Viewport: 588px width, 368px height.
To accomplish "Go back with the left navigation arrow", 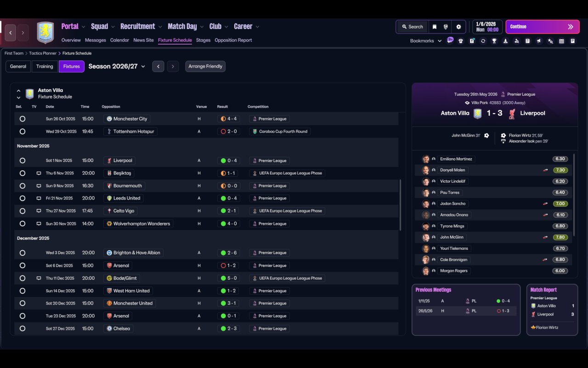I will [11, 33].
